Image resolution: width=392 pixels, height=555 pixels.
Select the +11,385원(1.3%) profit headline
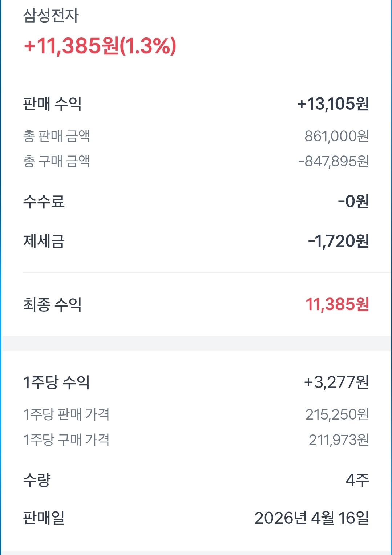click(x=100, y=46)
